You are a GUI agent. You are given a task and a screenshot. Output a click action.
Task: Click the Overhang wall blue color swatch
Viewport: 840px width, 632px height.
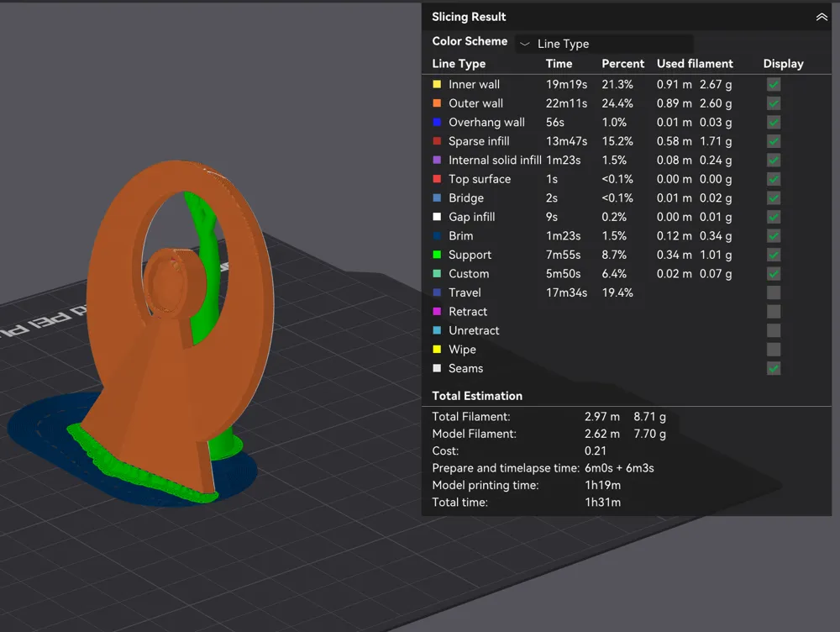point(437,122)
